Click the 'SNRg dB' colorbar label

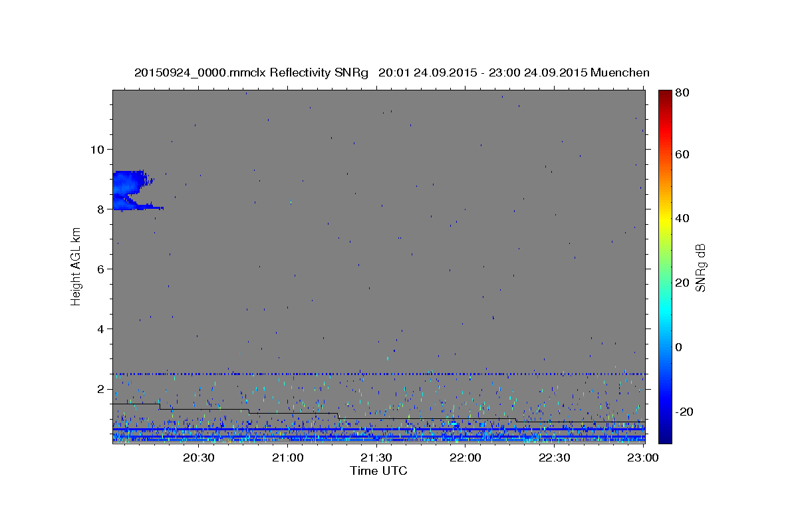pos(700,267)
